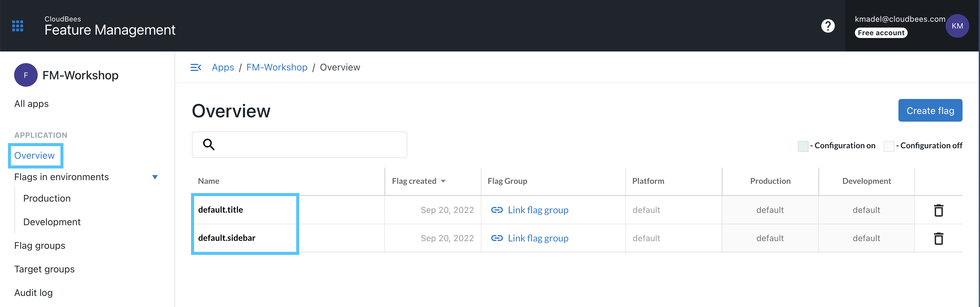980x307 pixels.
Task: Collapse the Flags in environments section
Action: [x=155, y=177]
